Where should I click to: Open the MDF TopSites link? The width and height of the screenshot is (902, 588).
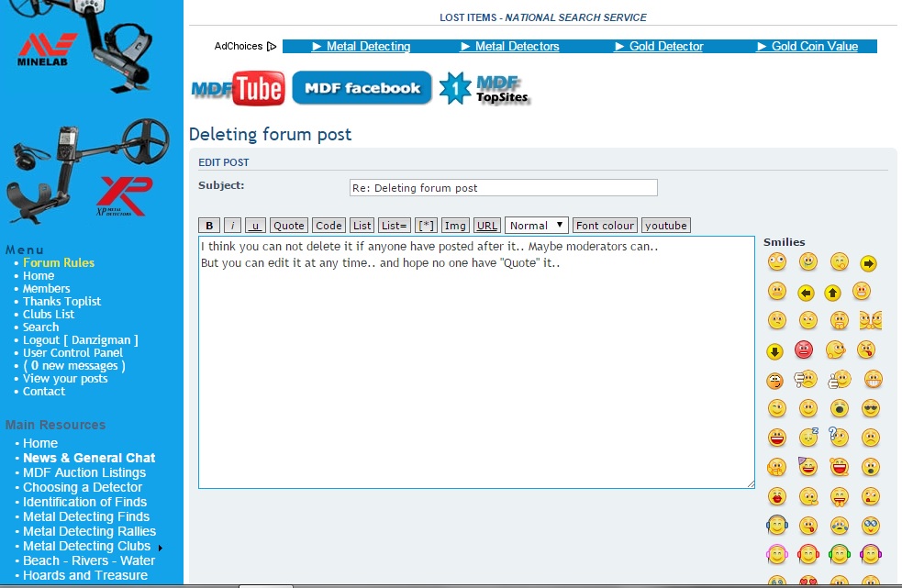[x=484, y=89]
